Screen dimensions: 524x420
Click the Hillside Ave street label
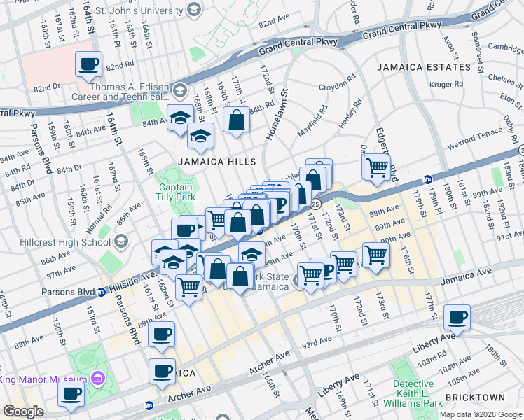point(133,282)
